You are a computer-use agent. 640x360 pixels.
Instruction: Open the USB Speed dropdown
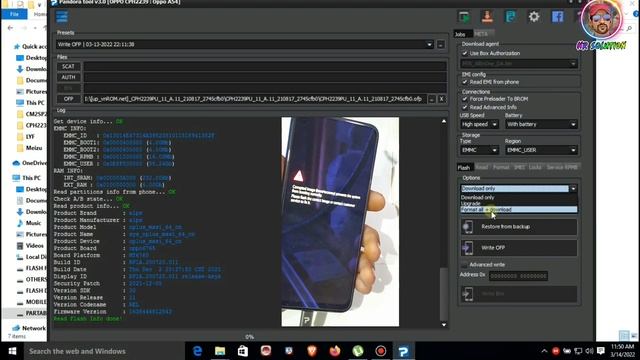tap(480, 124)
